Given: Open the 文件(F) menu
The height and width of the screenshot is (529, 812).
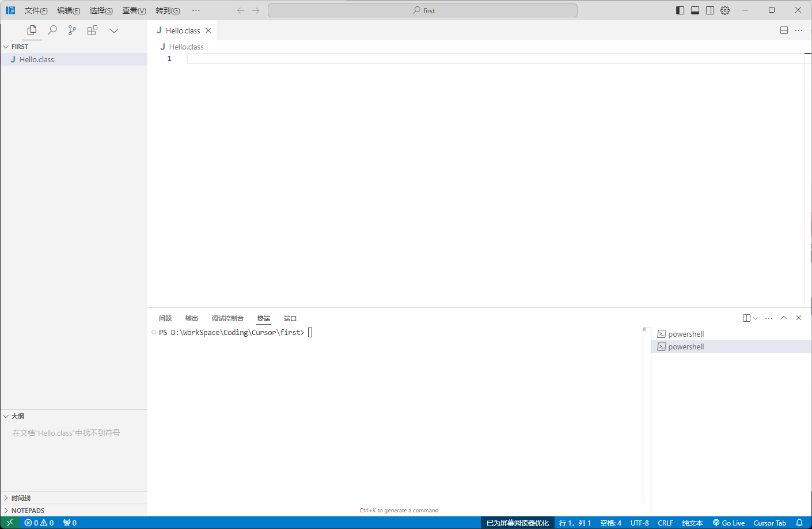Looking at the screenshot, I should pos(36,10).
